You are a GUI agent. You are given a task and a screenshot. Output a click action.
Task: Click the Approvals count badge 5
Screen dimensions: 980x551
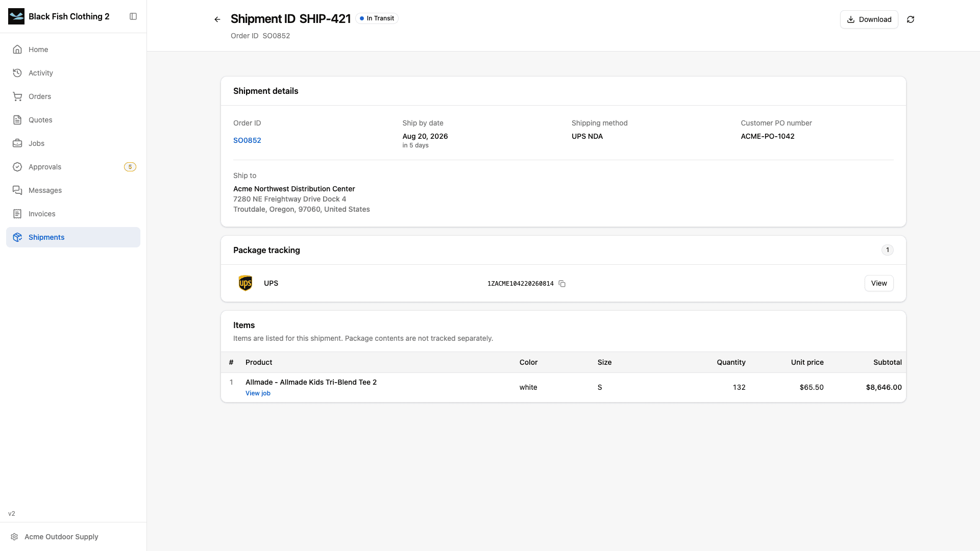pyautogui.click(x=130, y=167)
